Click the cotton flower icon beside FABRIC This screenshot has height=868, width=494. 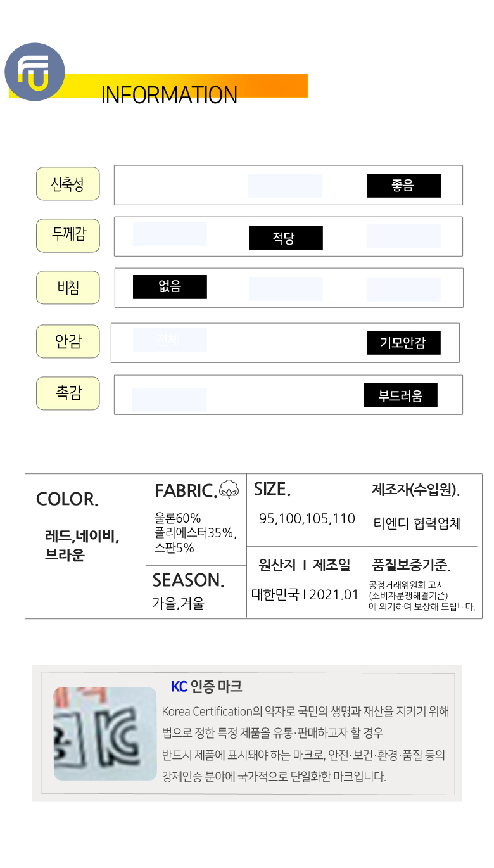[x=229, y=489]
